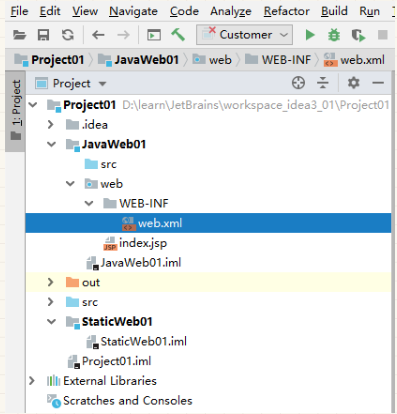Open the Customer run configuration dropdown
397x414 pixels.
click(x=244, y=35)
